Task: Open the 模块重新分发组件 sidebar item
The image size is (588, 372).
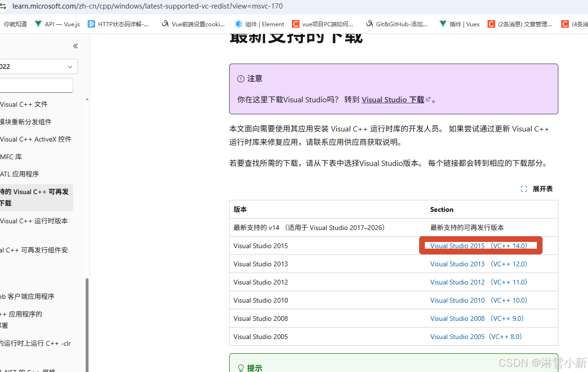Action: (26, 122)
